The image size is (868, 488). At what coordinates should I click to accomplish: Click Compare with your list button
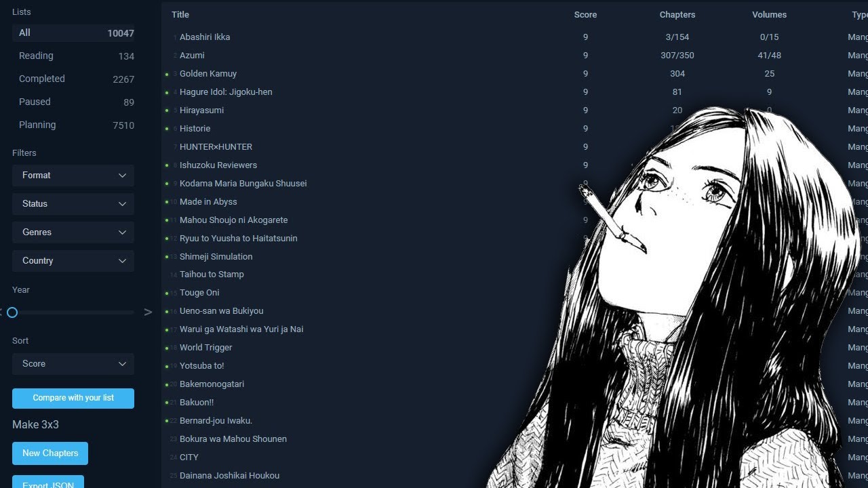coord(73,398)
